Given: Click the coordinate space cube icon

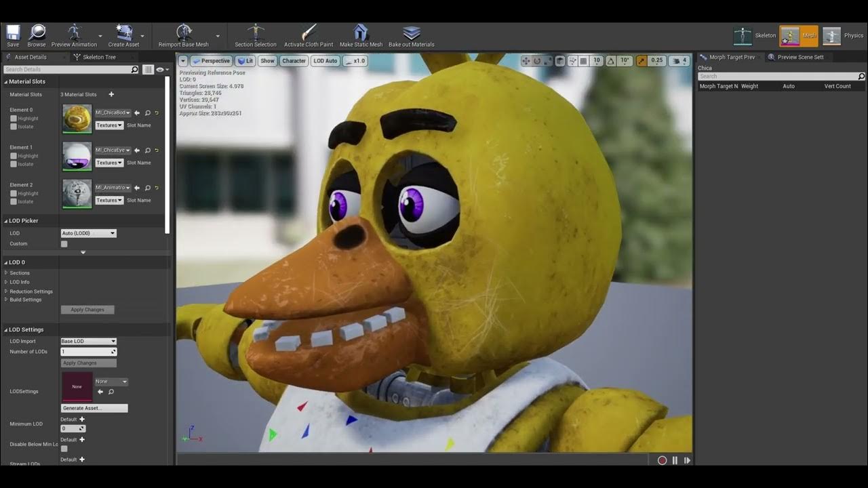Looking at the screenshot, I should [x=560, y=61].
